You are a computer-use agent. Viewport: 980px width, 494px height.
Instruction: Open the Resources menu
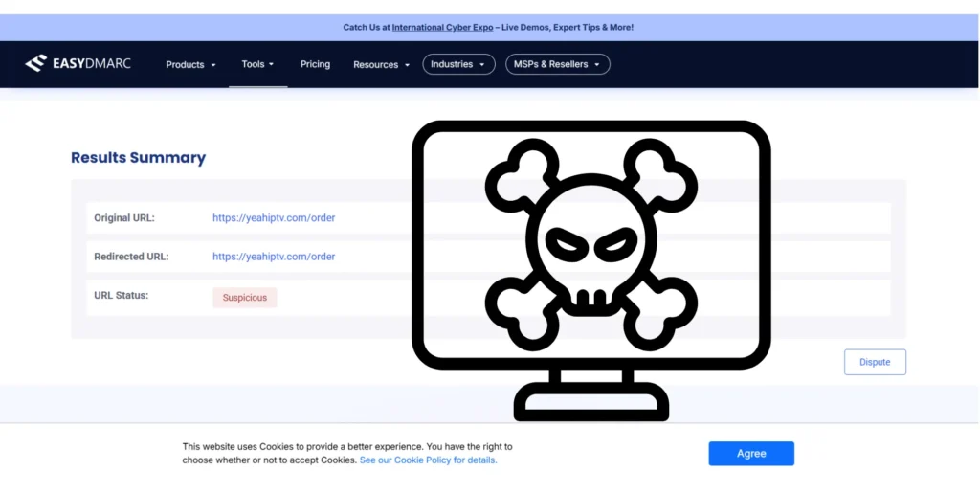click(375, 65)
